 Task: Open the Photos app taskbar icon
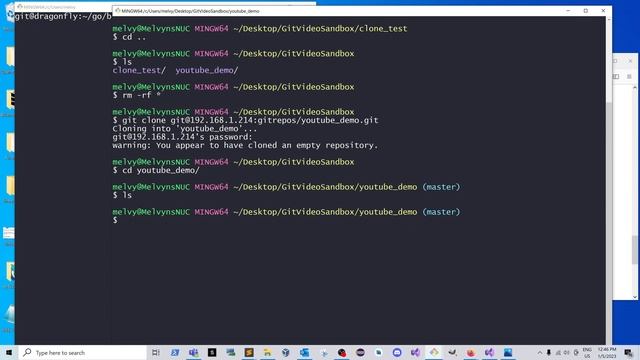tap(508, 353)
